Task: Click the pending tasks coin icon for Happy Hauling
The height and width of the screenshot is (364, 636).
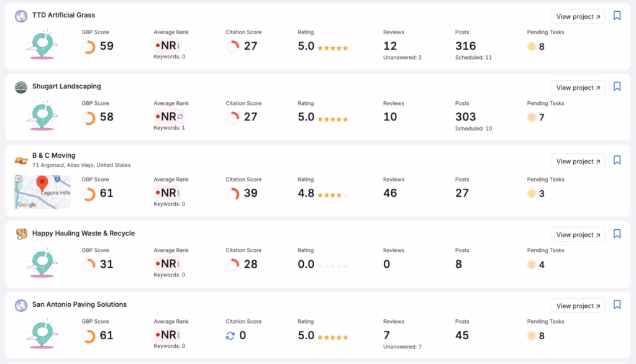Action: point(532,264)
